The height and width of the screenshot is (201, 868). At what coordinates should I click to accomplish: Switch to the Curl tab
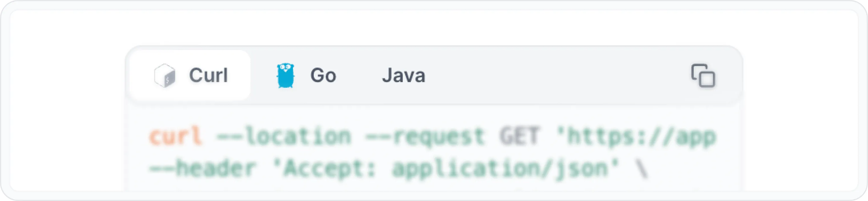click(x=190, y=75)
